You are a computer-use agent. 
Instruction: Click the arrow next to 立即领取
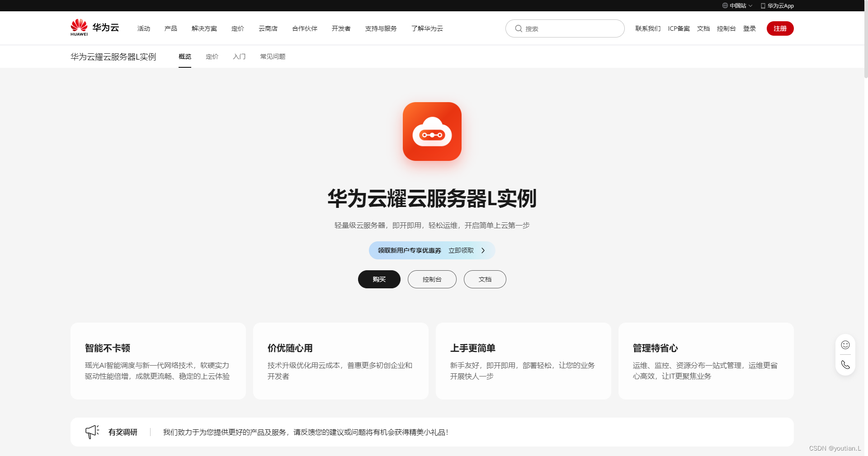point(483,250)
